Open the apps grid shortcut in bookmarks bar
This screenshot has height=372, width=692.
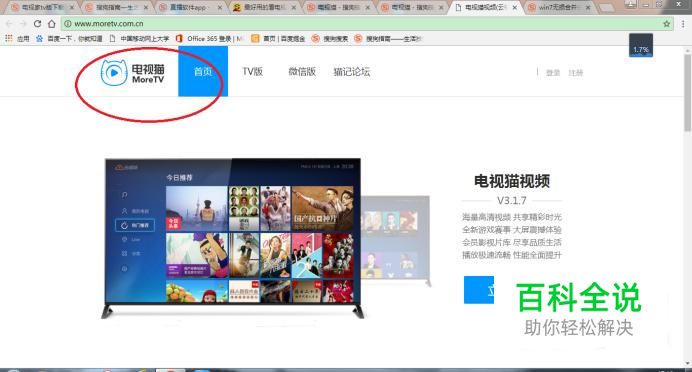[9, 38]
